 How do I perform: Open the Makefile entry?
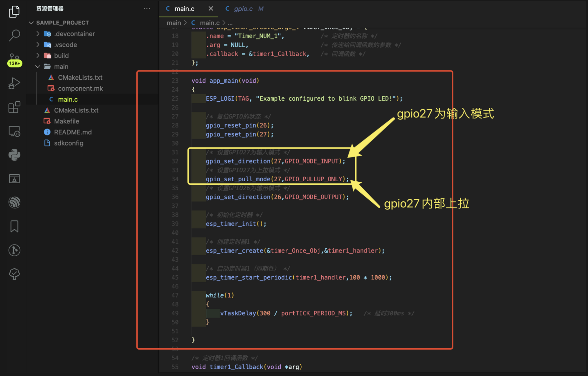point(66,121)
